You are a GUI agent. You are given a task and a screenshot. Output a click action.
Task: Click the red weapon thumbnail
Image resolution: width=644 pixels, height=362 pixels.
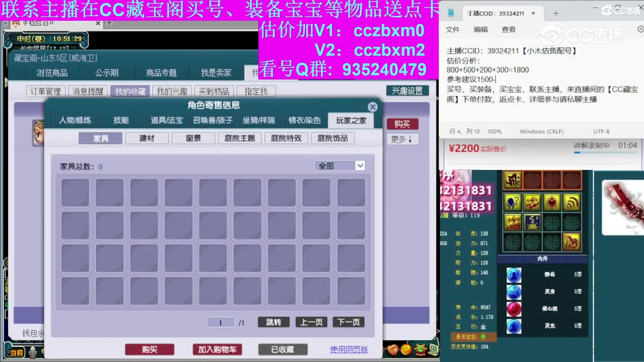click(623, 207)
